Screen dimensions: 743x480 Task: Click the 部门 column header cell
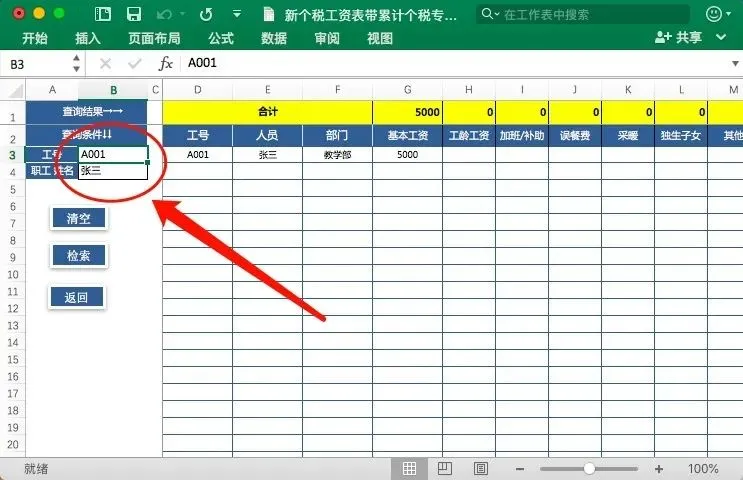[x=338, y=136]
